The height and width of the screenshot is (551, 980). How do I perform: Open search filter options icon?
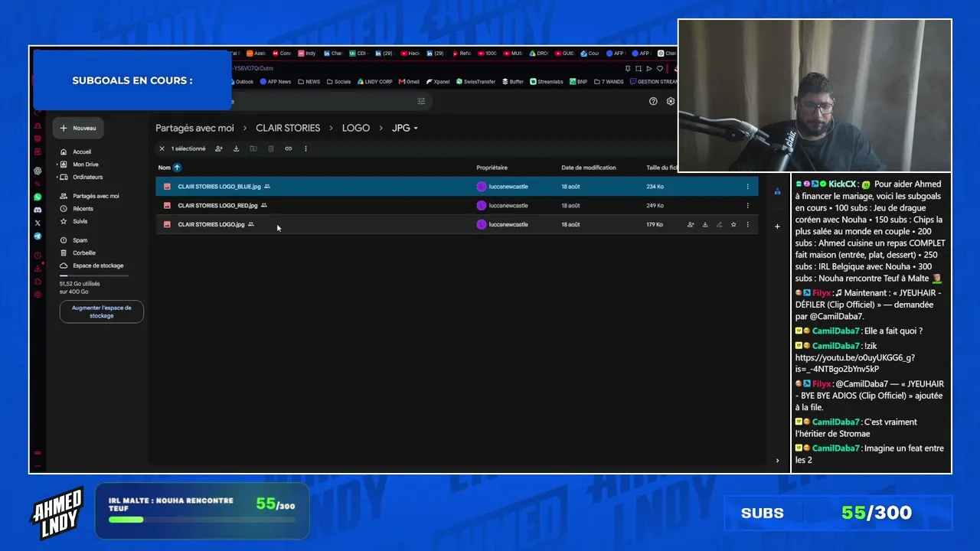tap(421, 101)
